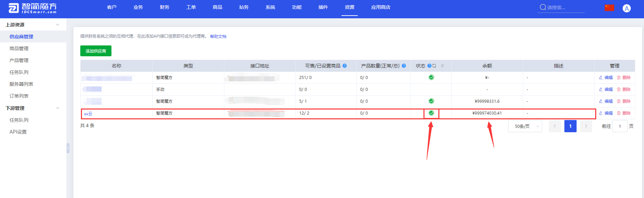The width and height of the screenshot is (644, 198).
Task: Click the 智简魔方 logo
Action: tap(33, 8)
